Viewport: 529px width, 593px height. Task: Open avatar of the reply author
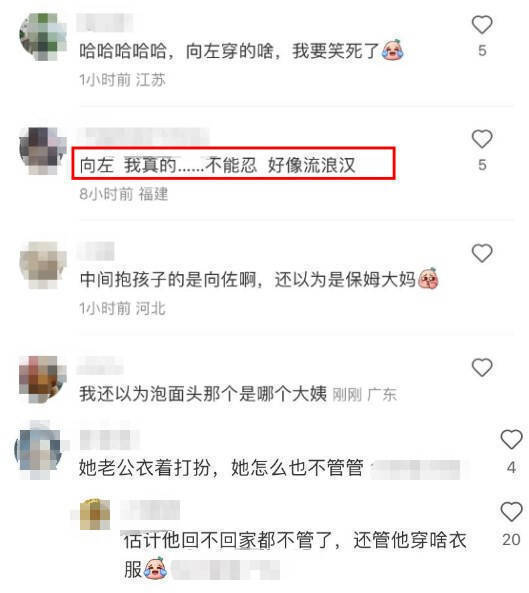[95, 514]
